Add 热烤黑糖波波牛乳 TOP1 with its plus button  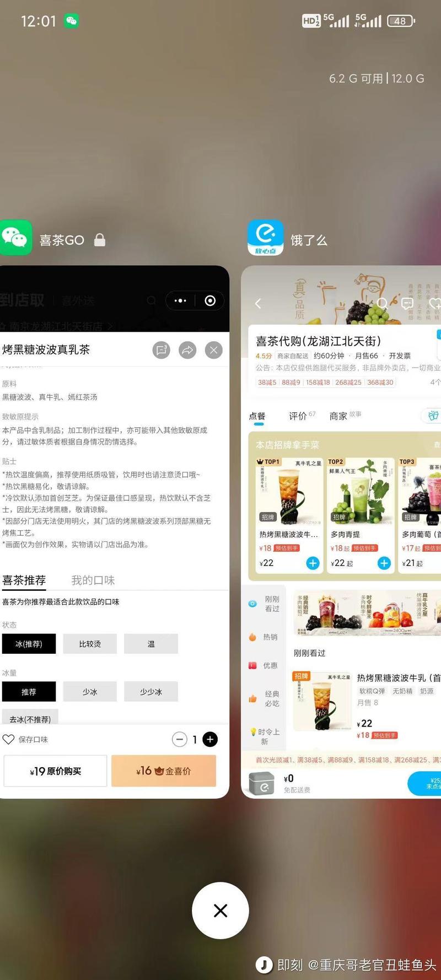(x=313, y=563)
